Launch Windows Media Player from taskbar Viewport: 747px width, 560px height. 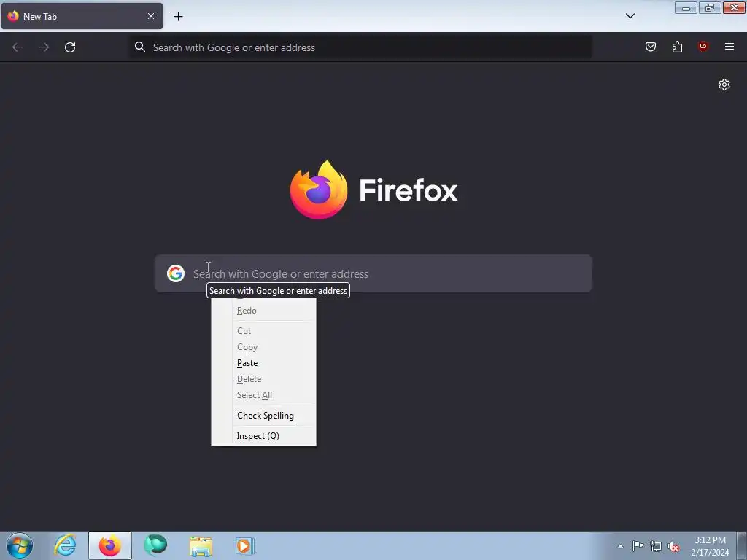(245, 545)
